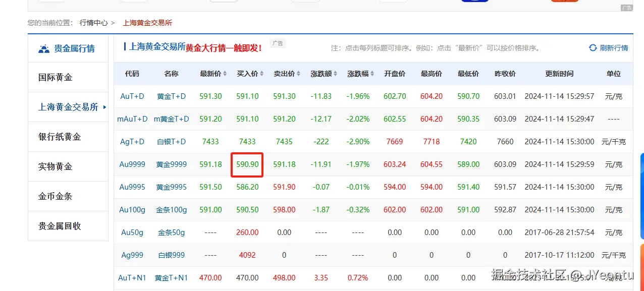
Task: Click the 贵金属行情 sidebar heading text
Action: click(x=75, y=49)
